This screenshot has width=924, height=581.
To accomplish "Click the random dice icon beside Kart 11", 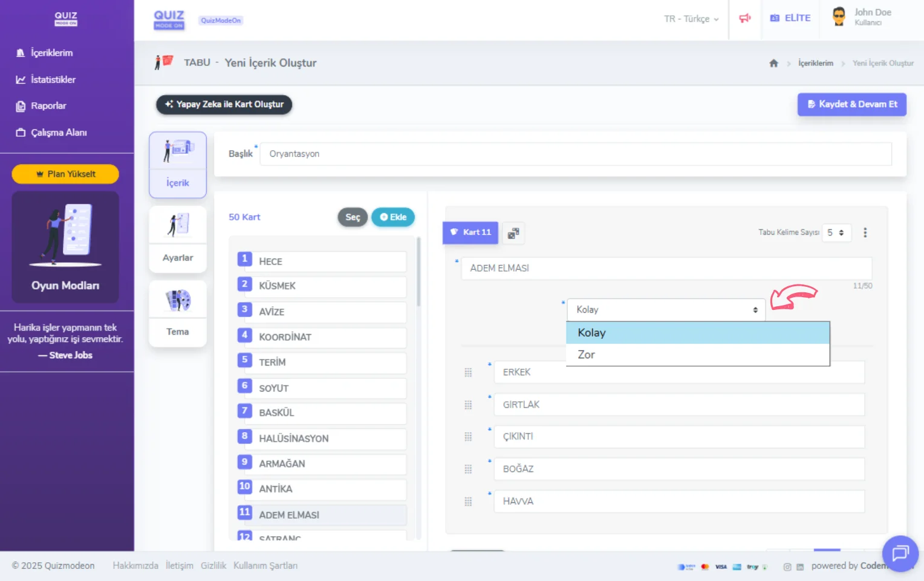I will (513, 233).
